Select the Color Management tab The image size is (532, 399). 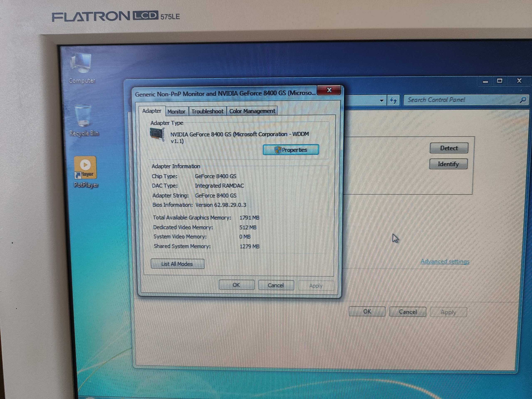[252, 111]
